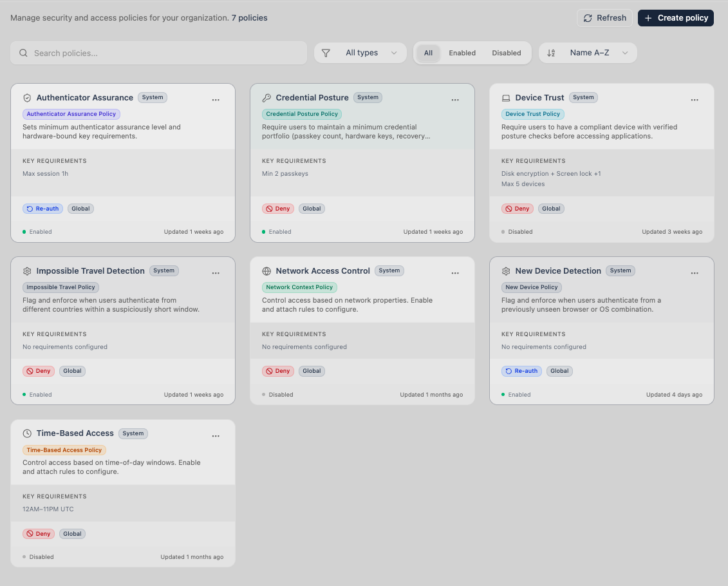The image size is (728, 586).
Task: Open the options menu on Credential Posture card
Action: click(455, 100)
